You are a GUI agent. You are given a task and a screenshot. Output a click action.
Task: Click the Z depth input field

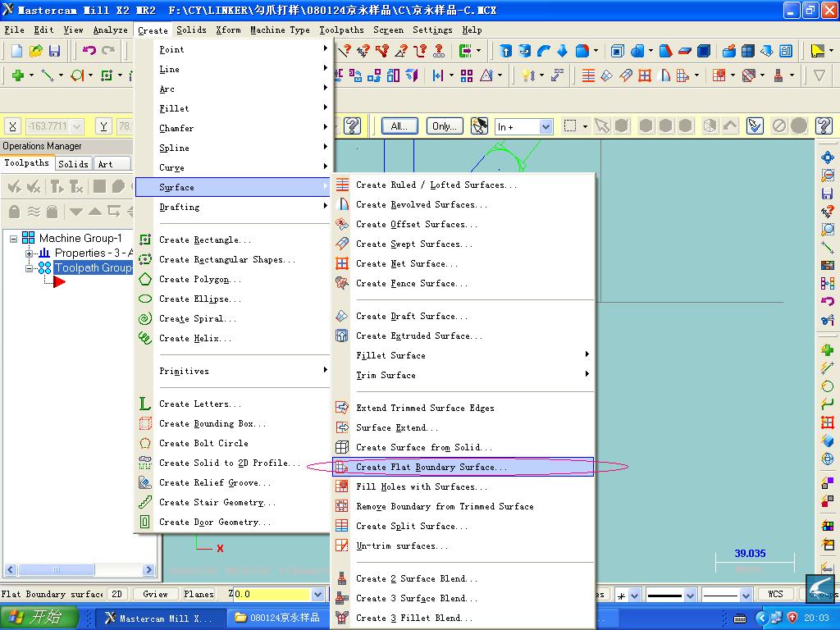tap(271, 594)
